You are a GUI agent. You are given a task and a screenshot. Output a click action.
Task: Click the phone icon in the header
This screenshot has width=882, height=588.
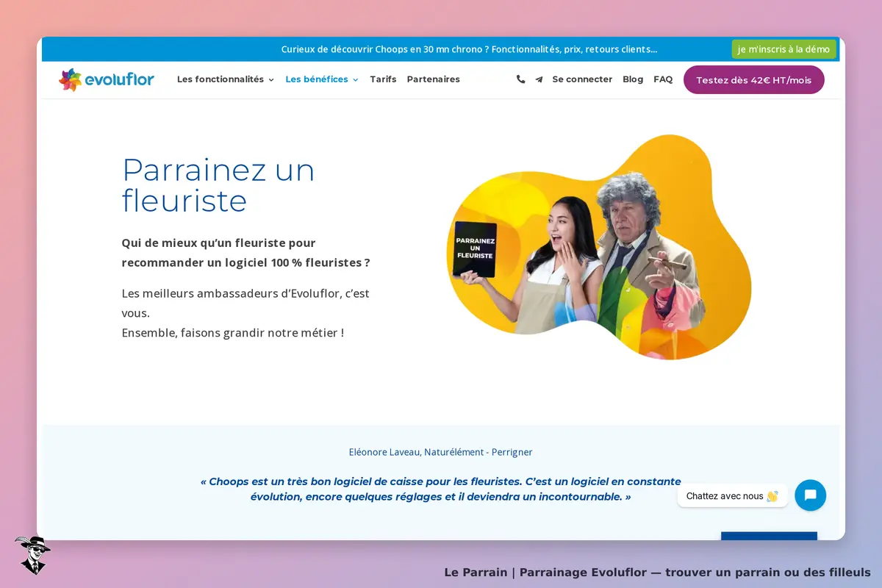(x=520, y=79)
